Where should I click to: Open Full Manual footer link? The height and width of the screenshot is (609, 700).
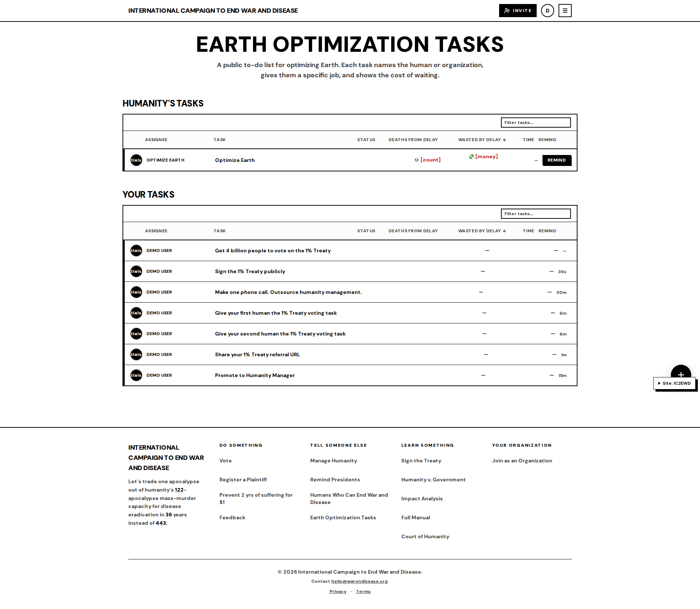[x=416, y=517]
